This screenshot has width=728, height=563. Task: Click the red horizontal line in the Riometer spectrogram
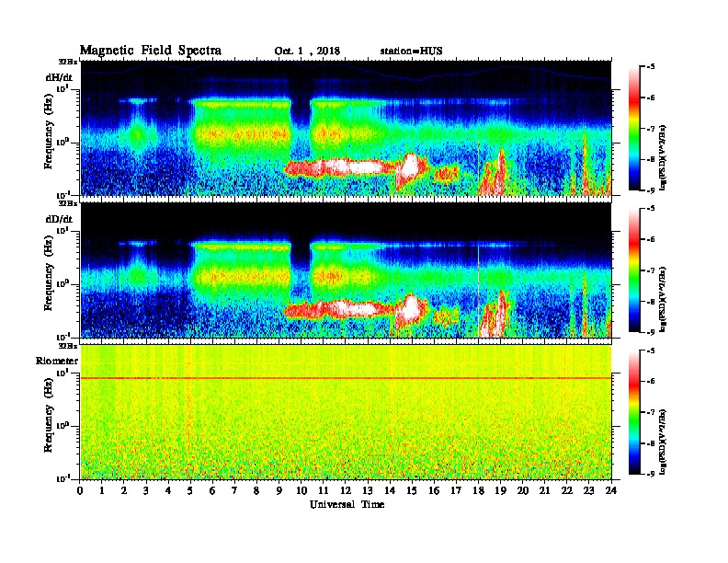click(346, 378)
